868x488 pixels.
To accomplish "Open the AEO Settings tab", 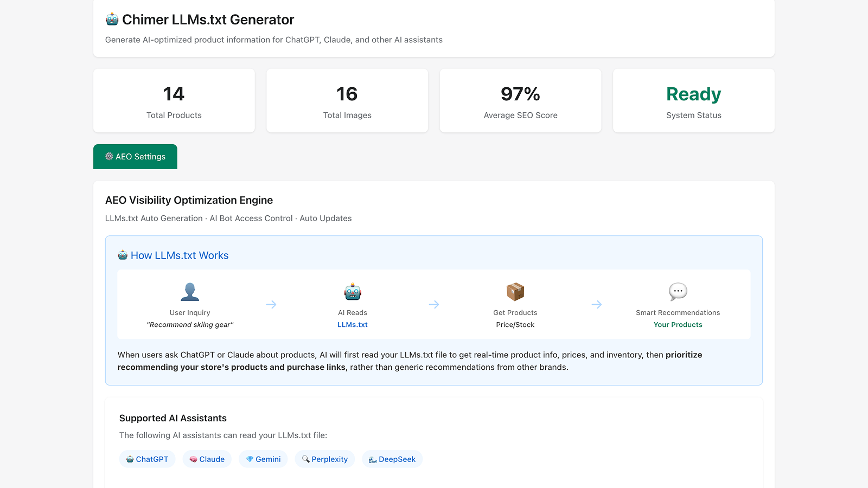I will [135, 157].
